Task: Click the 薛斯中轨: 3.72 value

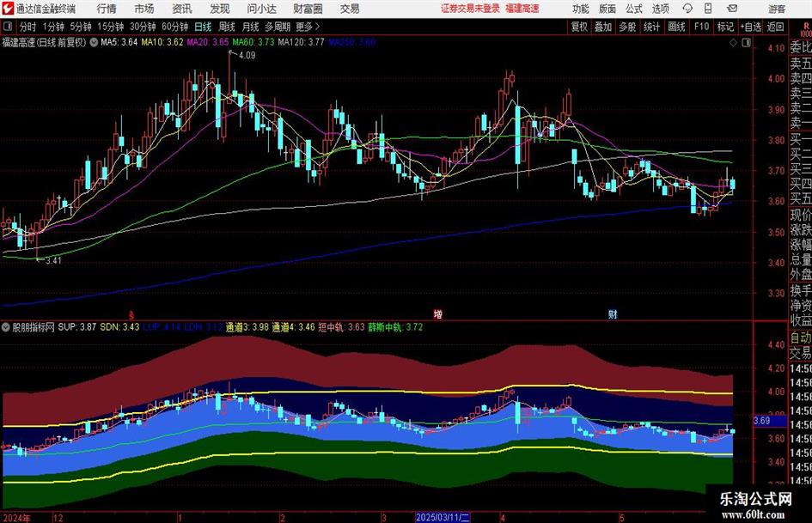Action: tap(395, 327)
